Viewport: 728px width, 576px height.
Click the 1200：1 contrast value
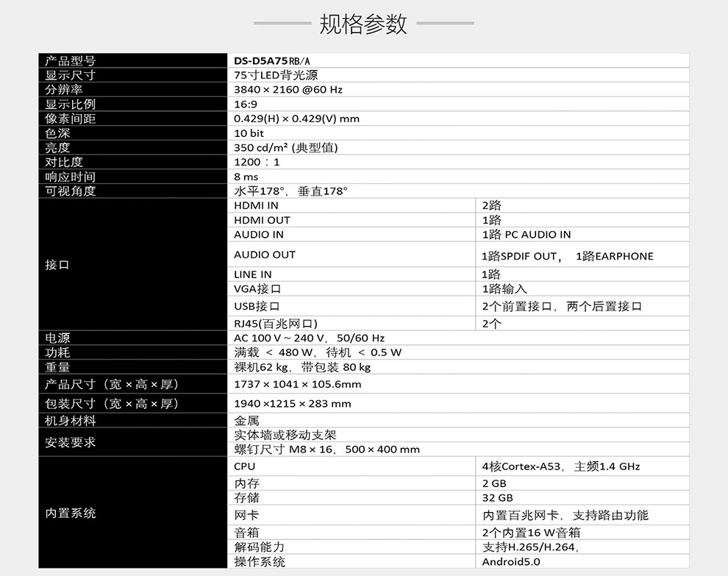(x=257, y=162)
